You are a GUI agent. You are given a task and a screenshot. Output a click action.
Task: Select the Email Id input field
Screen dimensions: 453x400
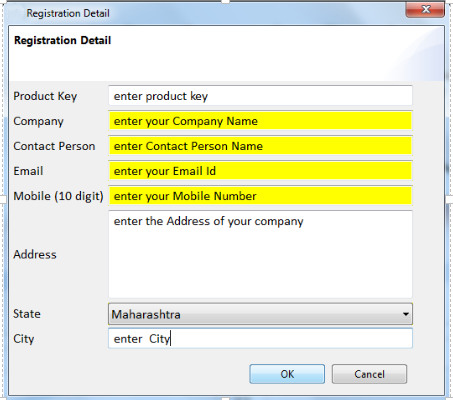click(x=260, y=171)
